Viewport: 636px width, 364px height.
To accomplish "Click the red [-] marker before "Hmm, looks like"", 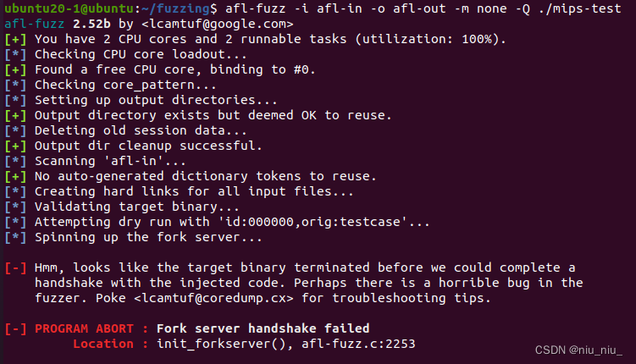I will [x=16, y=267].
